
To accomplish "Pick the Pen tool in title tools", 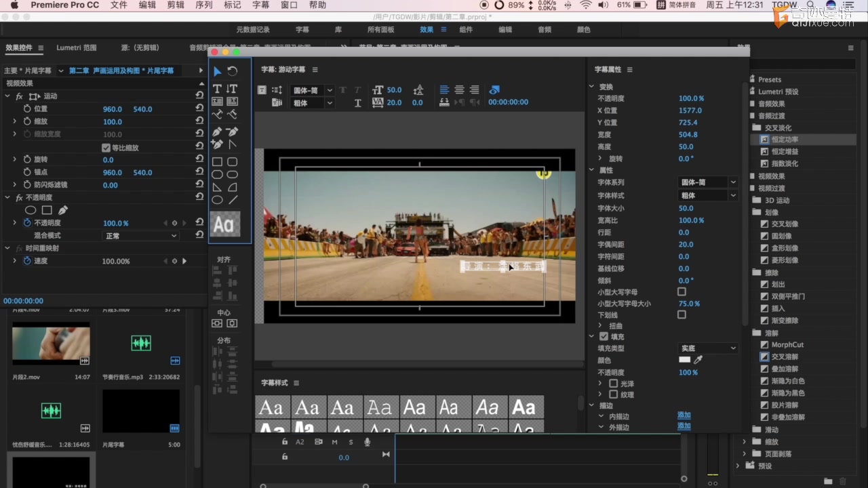I will tap(217, 131).
